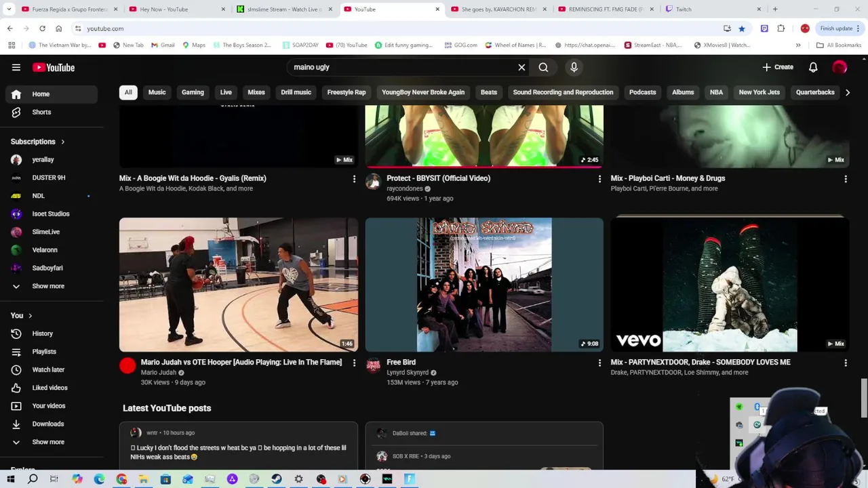Open browser extensions puzzle icon

[781, 28]
